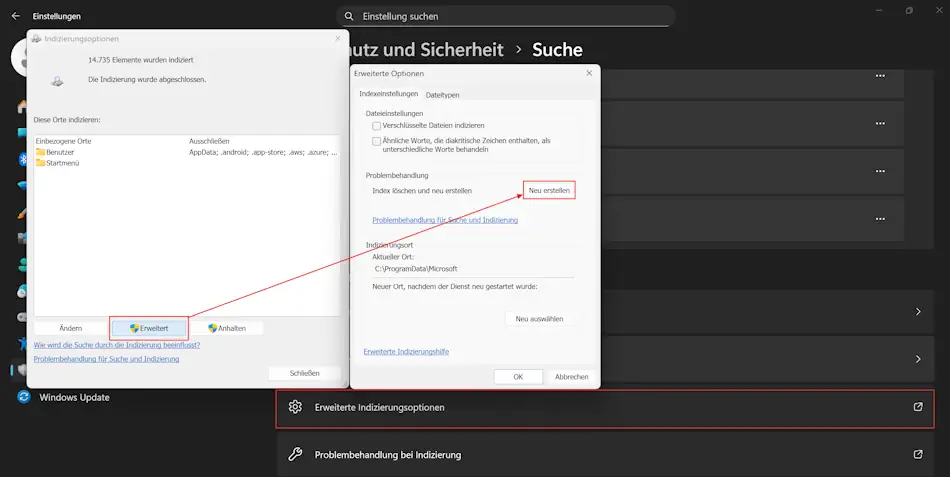
Task: Click the 'Neu auswählen' button
Action: click(x=539, y=319)
